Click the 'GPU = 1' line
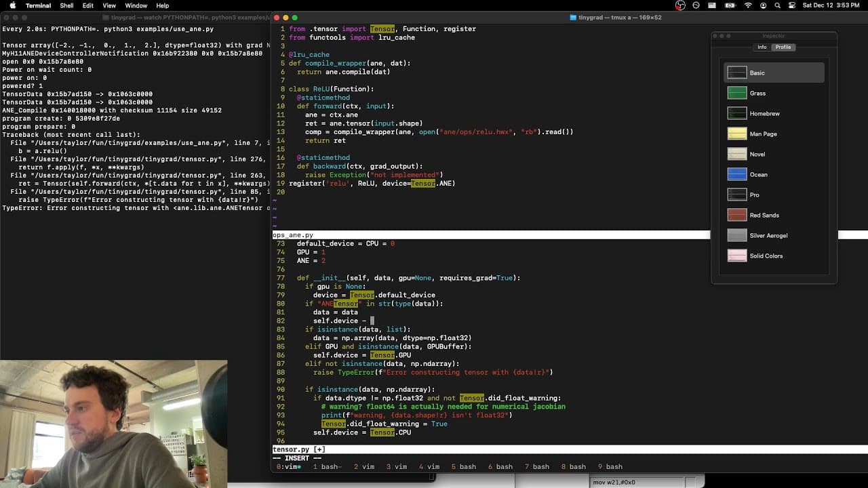This screenshot has height=488, width=868. (311, 252)
